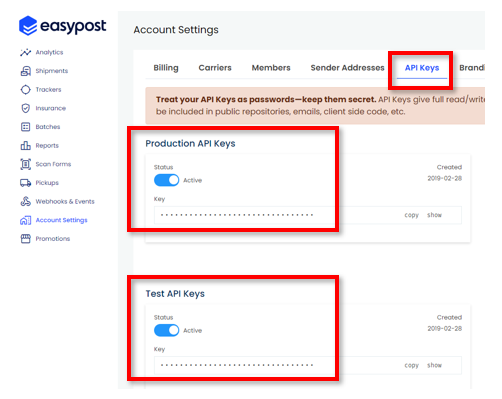Click the Status label under Production API Keys
The image size is (502, 399).
point(163,167)
